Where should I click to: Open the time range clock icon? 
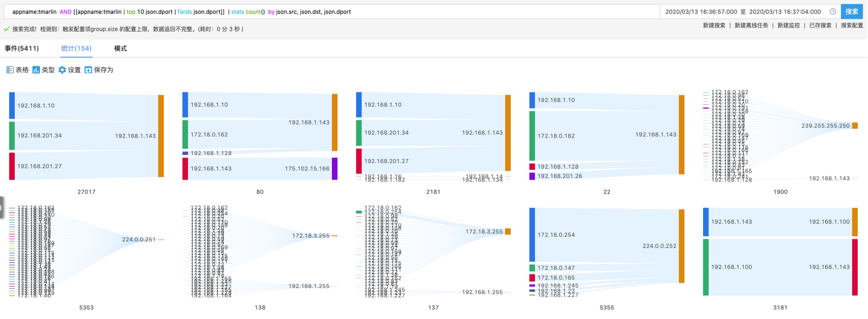point(833,12)
